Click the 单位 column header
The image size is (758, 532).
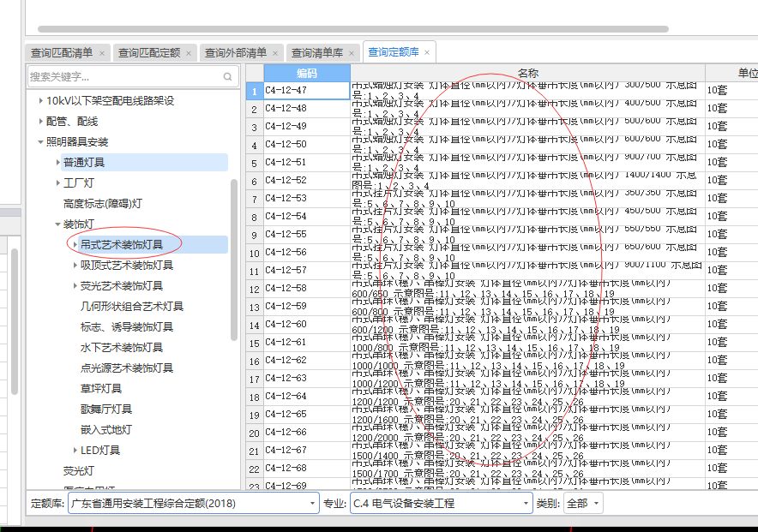point(731,73)
